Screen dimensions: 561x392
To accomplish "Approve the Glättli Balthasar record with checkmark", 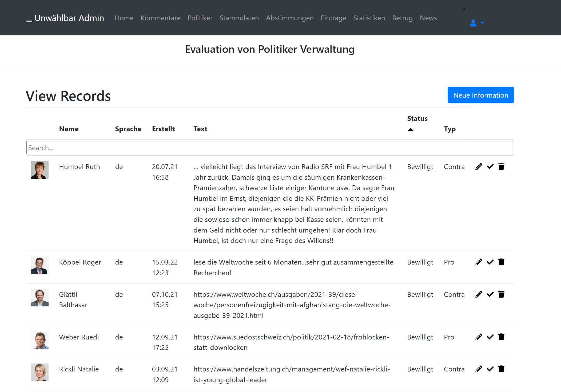I will point(490,294).
